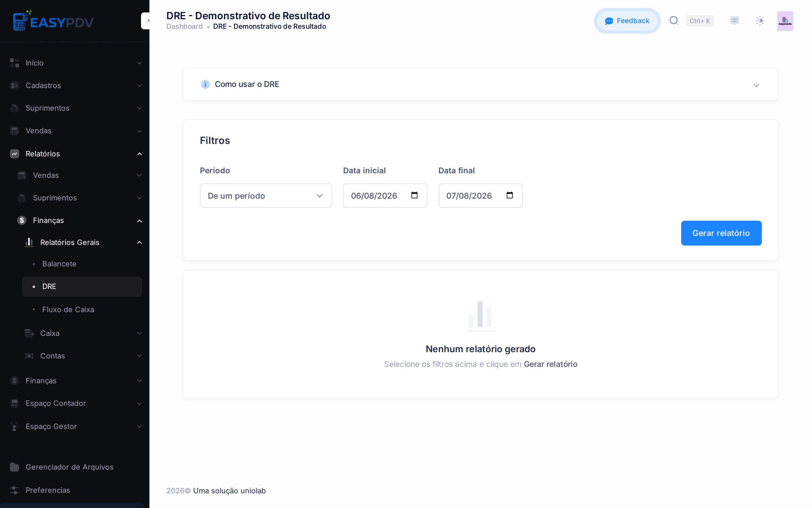
Task: Click the Preferencias sliders icon
Action: (x=14, y=490)
